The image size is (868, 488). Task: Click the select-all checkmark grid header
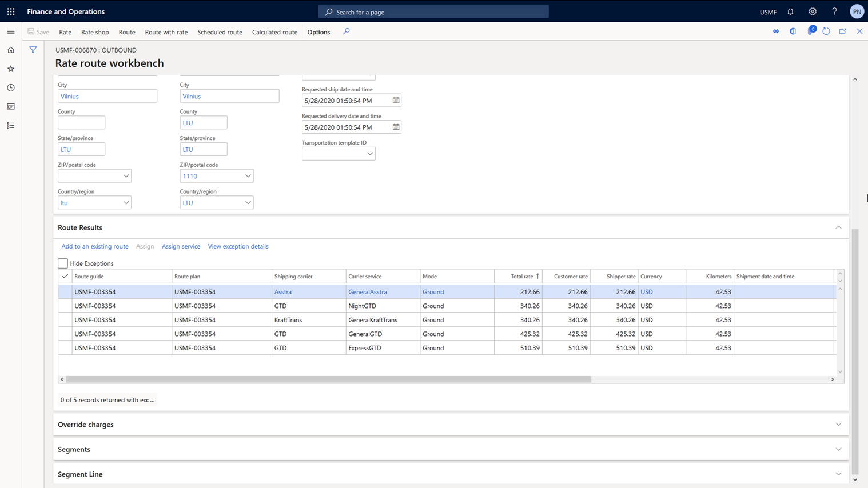tap(65, 277)
